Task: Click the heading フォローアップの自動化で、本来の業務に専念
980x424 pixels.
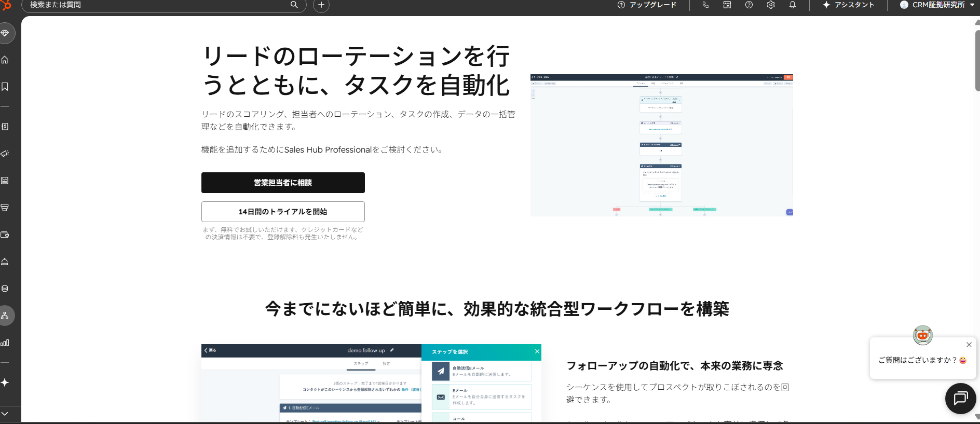Action: [675, 366]
